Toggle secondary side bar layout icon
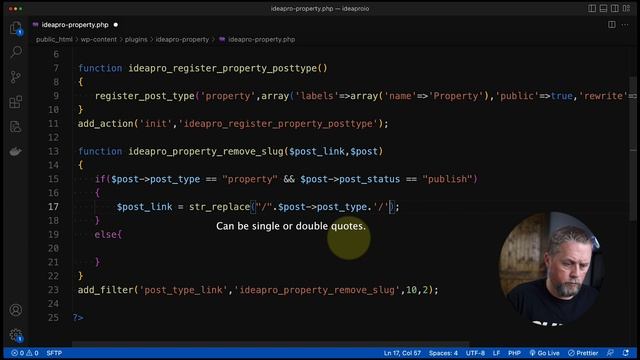Screen dimensions: 640x360 [615, 9]
